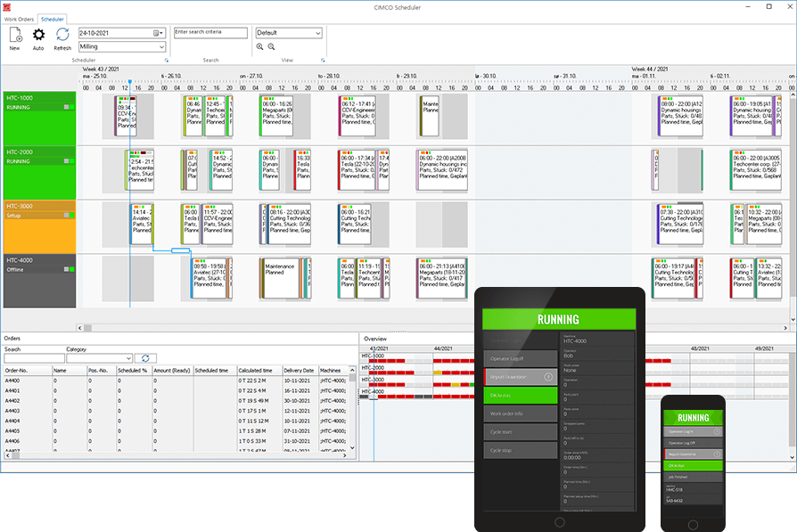Click the Week 44 / 2021 timeline header
This screenshot has width=797, height=532.
click(650, 70)
